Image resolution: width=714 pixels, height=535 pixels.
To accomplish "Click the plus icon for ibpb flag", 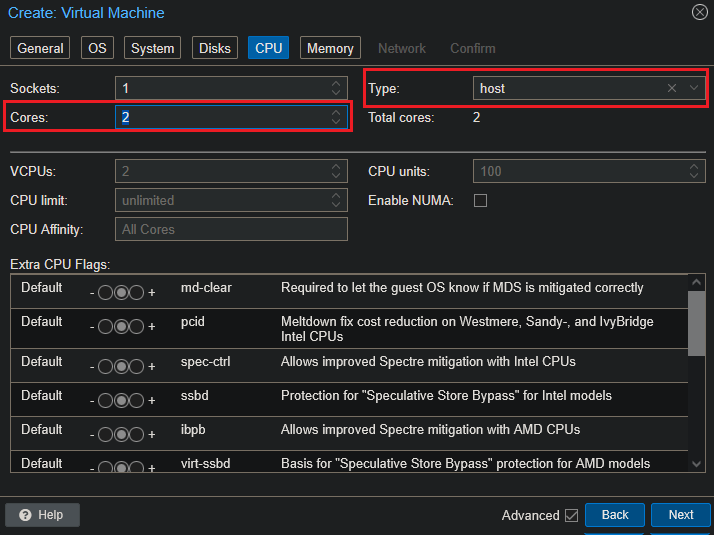I will click(152, 435).
